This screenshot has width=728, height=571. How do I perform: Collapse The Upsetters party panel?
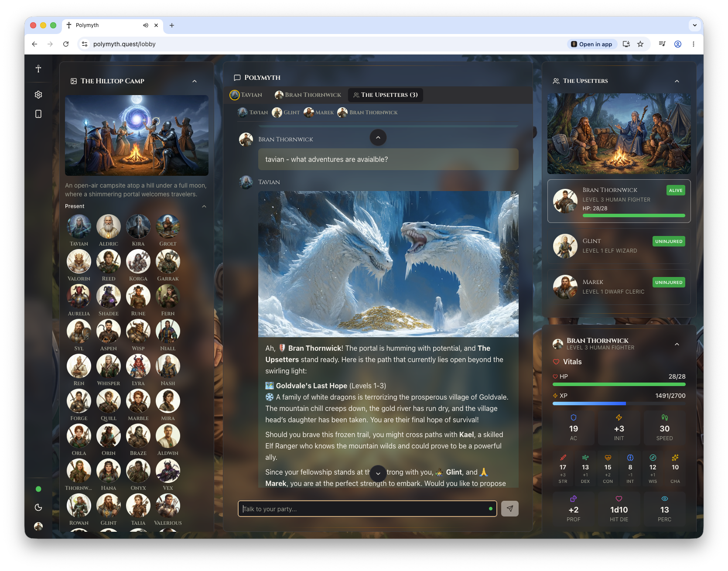[677, 81]
